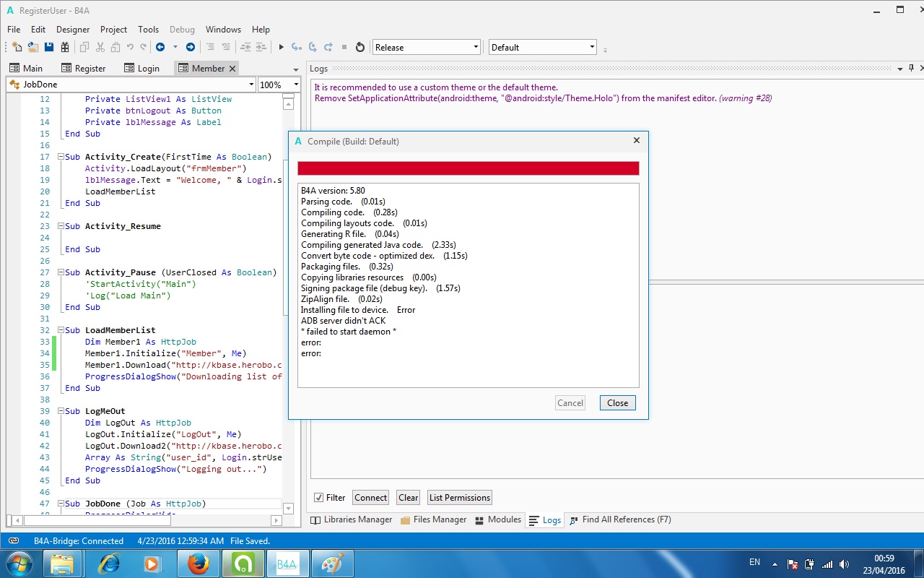Collapse the Activity_Resume sub

[61, 226]
